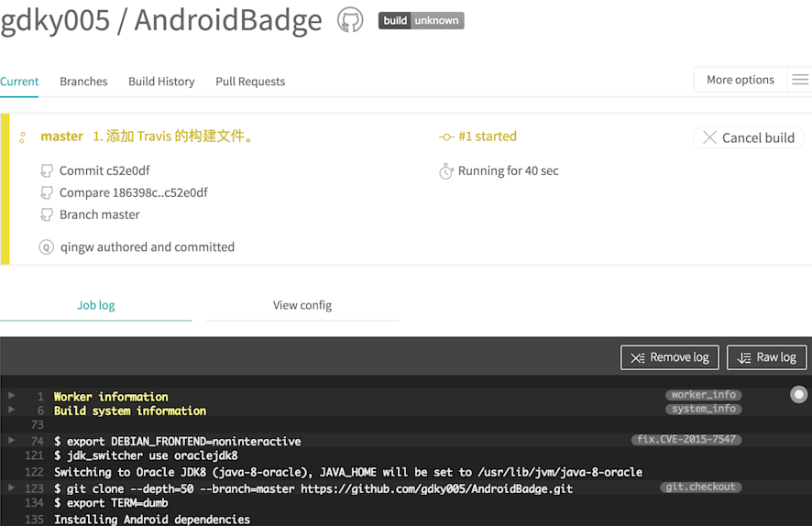The height and width of the screenshot is (526, 812).
Task: Click the gdky005 owner name in title
Action: pyautogui.click(x=55, y=20)
